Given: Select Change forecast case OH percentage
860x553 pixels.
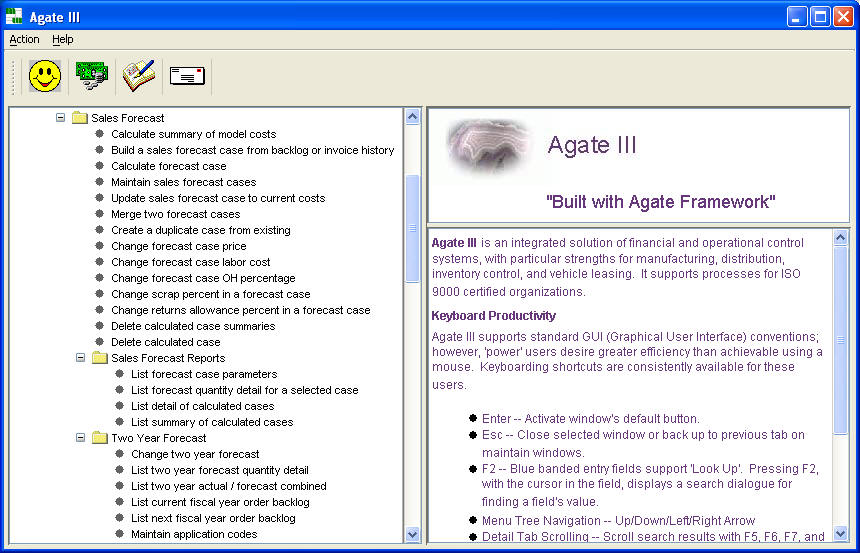Looking at the screenshot, I should coord(203,278).
